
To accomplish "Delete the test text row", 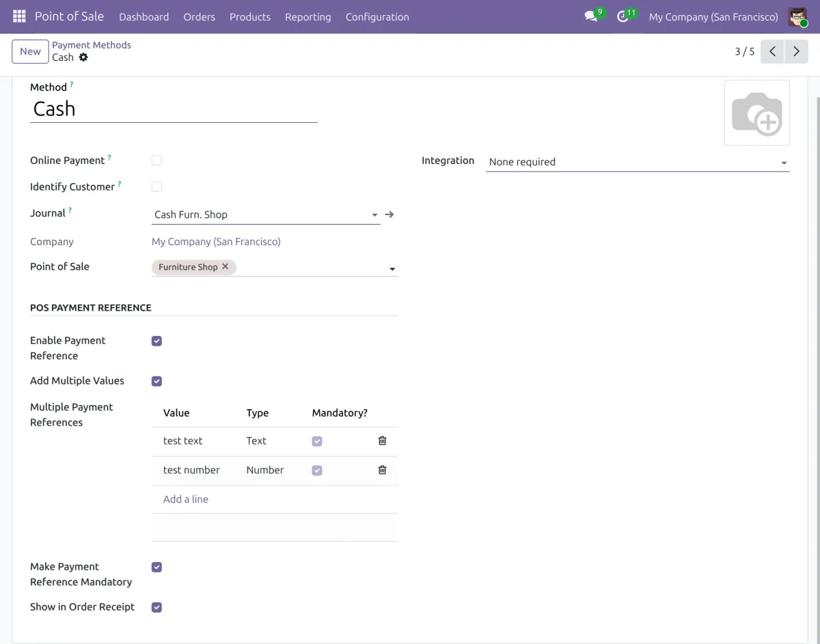I will click(382, 441).
